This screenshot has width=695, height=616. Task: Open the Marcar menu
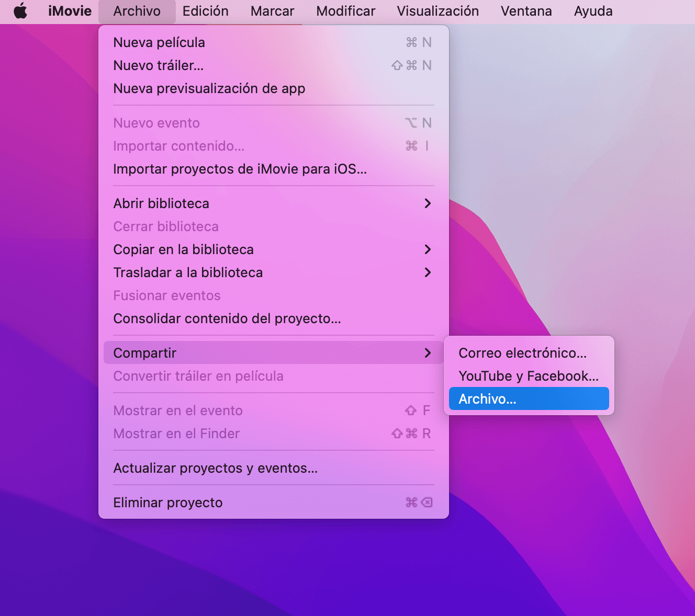point(272,11)
